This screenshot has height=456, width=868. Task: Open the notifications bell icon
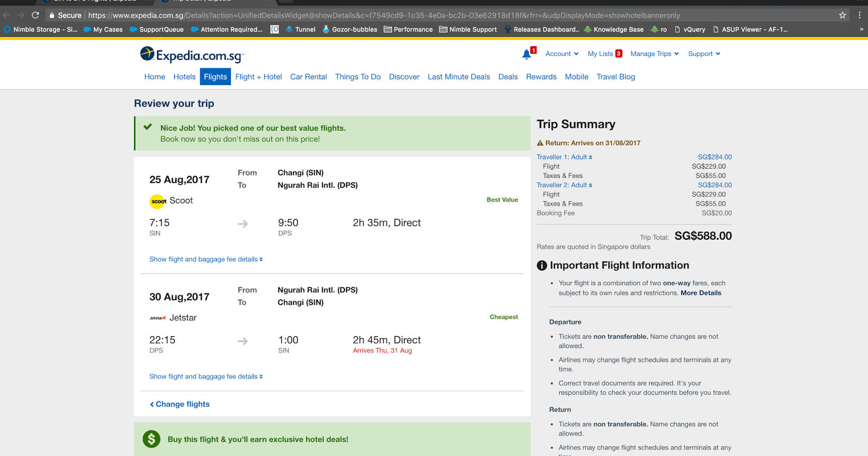(526, 54)
